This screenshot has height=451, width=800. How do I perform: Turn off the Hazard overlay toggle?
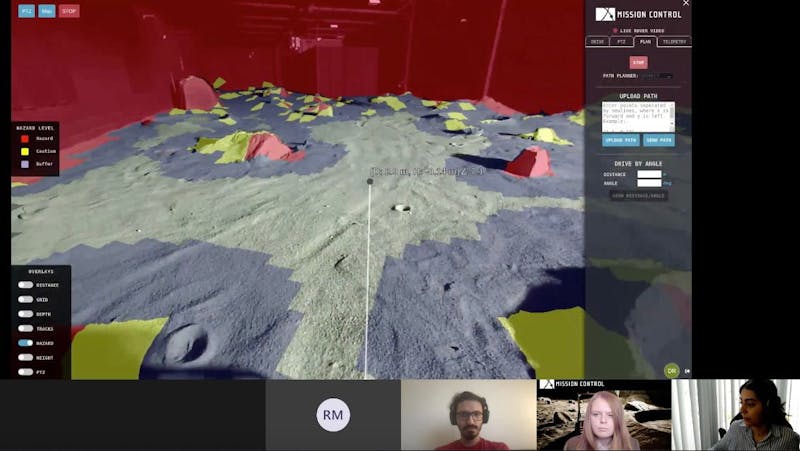click(x=25, y=343)
